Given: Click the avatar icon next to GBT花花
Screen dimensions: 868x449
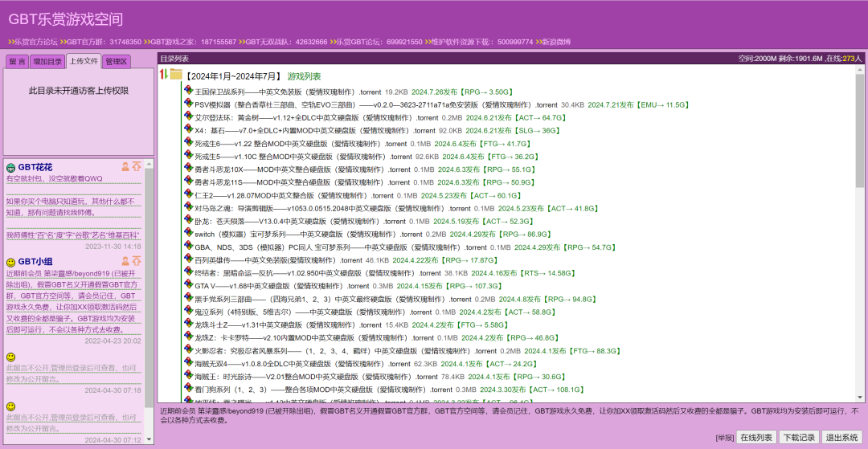Looking at the screenshot, I should (x=10, y=168).
